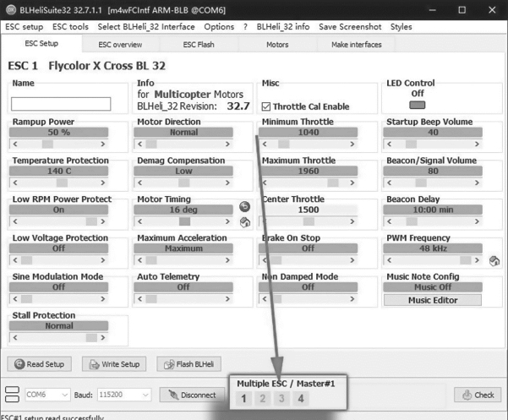Viewport: 508px width, 420px height.
Task: Click the 48 kHz PWM Frequency value
Action: coord(433,248)
